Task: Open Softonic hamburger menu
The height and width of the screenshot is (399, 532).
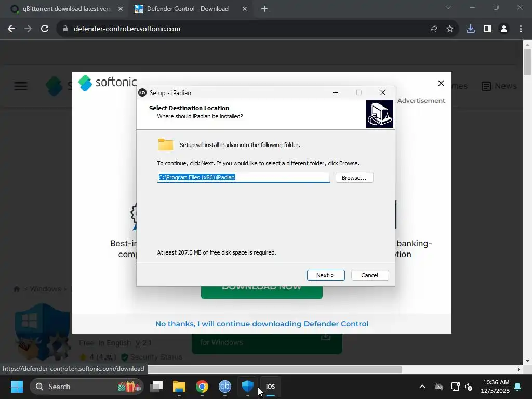Action: point(21,86)
